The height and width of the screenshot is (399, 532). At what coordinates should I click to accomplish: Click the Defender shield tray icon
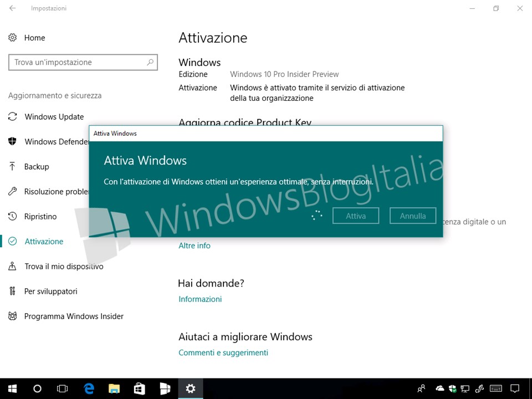[x=452, y=388]
